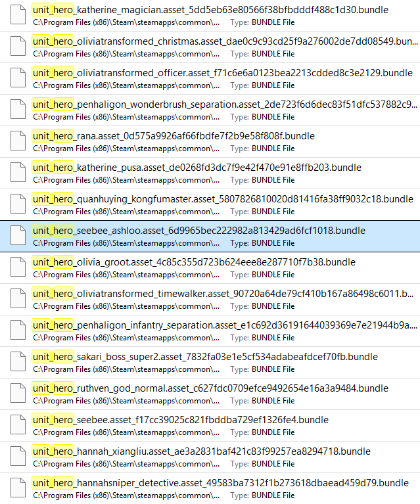Click BUNDLE File type of ruthven_god_normal row

(x=273, y=400)
